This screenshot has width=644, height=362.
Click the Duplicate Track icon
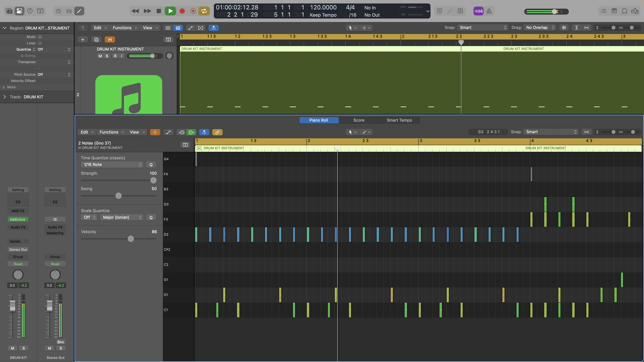pos(96,39)
